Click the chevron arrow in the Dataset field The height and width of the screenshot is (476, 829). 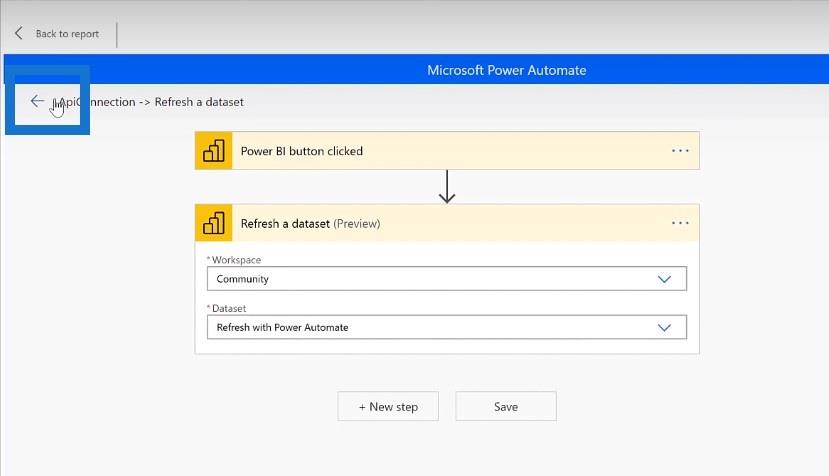coord(664,327)
